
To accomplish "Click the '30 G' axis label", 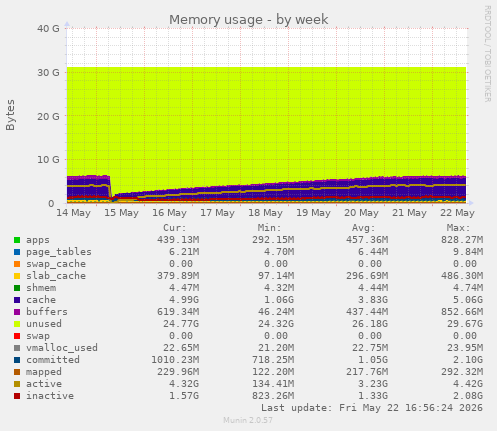I will pyautogui.click(x=48, y=72).
